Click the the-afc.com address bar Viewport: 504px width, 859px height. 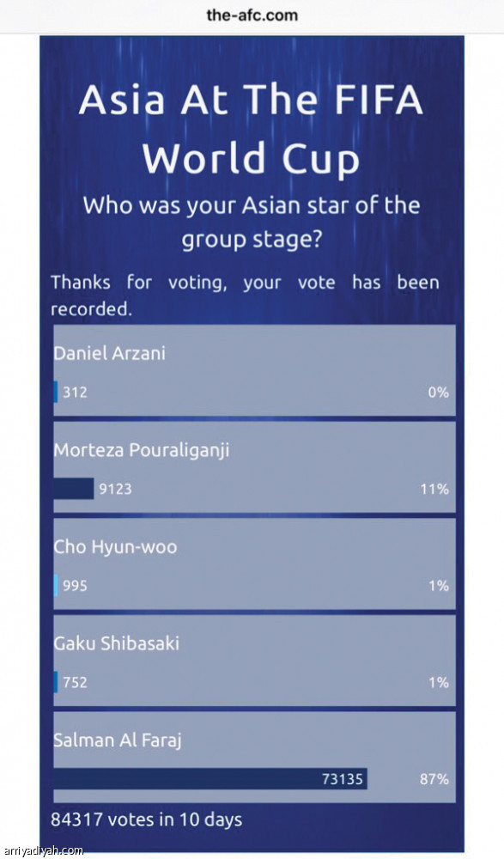[x=252, y=15]
